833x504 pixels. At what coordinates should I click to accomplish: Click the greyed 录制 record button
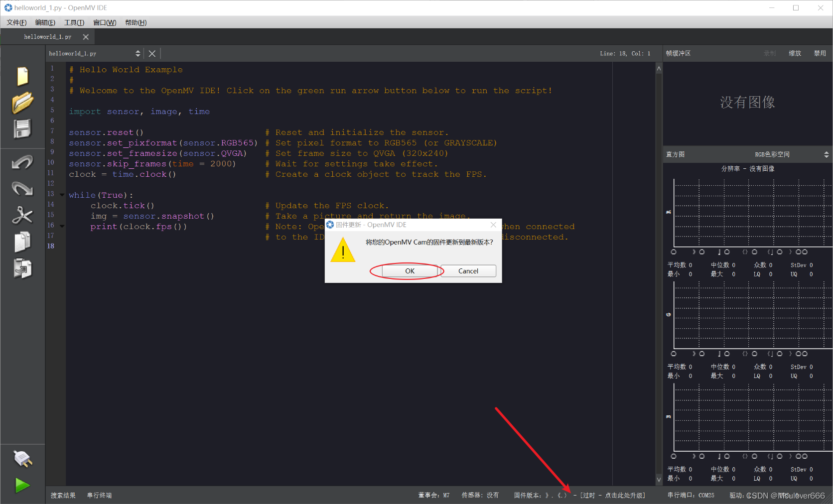(x=770, y=53)
